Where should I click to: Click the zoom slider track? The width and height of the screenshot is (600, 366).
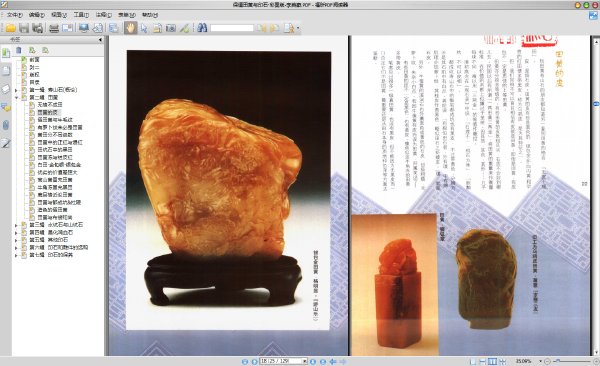[x=572, y=361]
